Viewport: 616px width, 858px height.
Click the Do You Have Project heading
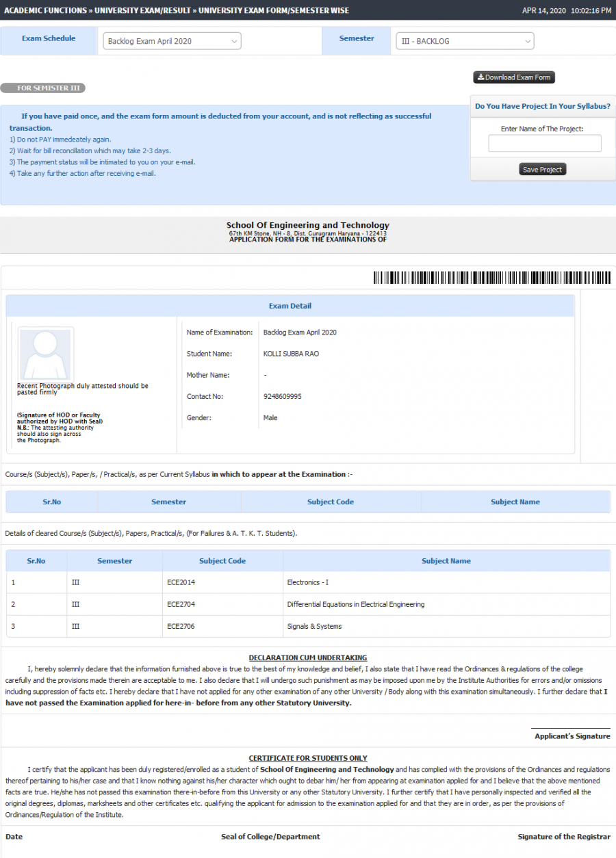point(543,106)
